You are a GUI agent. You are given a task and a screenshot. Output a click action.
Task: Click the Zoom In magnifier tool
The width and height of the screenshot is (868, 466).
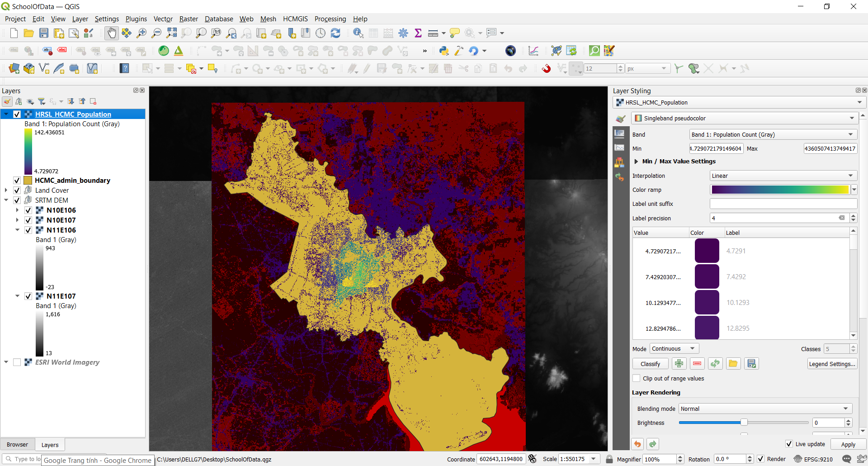(x=142, y=33)
